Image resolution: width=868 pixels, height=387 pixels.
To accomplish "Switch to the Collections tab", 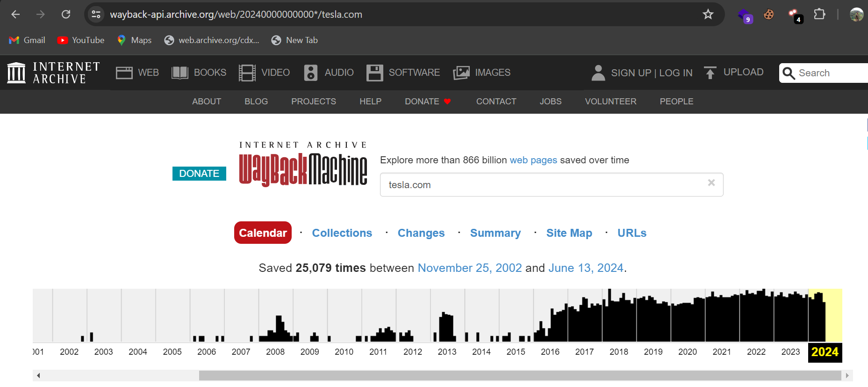I will click(x=342, y=233).
